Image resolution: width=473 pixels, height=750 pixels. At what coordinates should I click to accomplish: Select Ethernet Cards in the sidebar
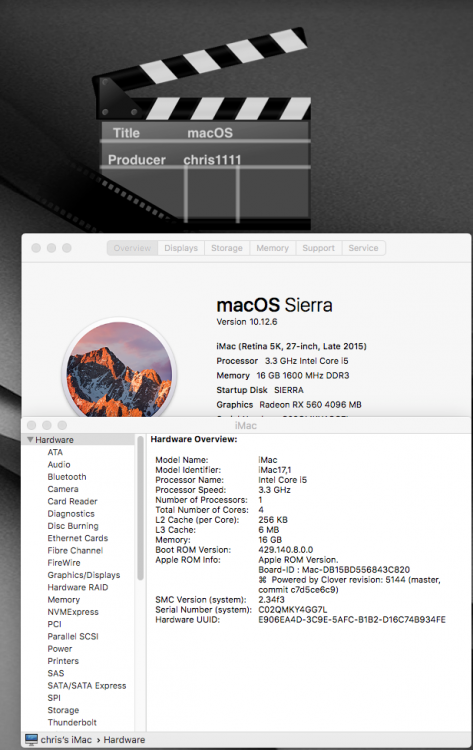click(x=77, y=538)
